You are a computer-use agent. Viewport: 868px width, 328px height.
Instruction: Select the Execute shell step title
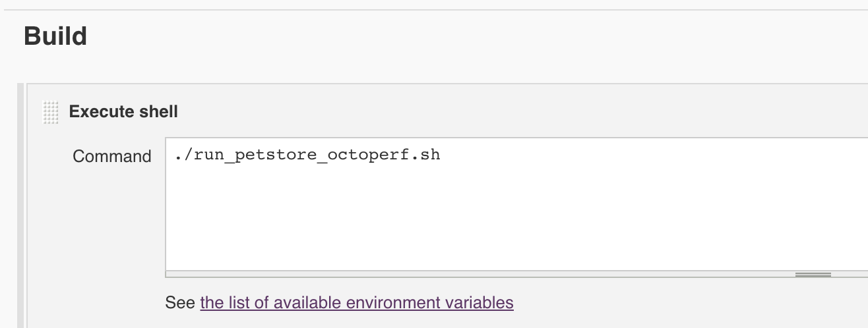pyautogui.click(x=123, y=111)
